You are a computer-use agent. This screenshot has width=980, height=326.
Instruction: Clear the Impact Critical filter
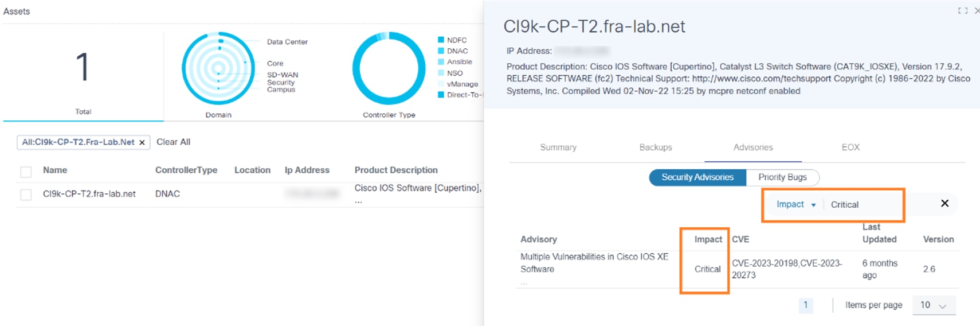coord(944,204)
